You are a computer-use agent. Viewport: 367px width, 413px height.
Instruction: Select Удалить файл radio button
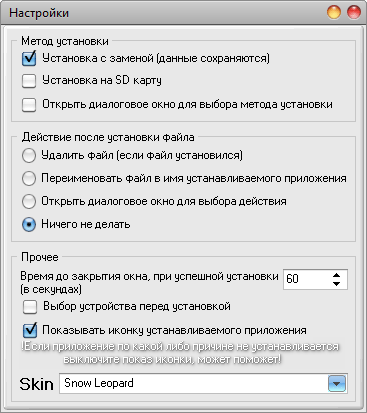pos(29,155)
